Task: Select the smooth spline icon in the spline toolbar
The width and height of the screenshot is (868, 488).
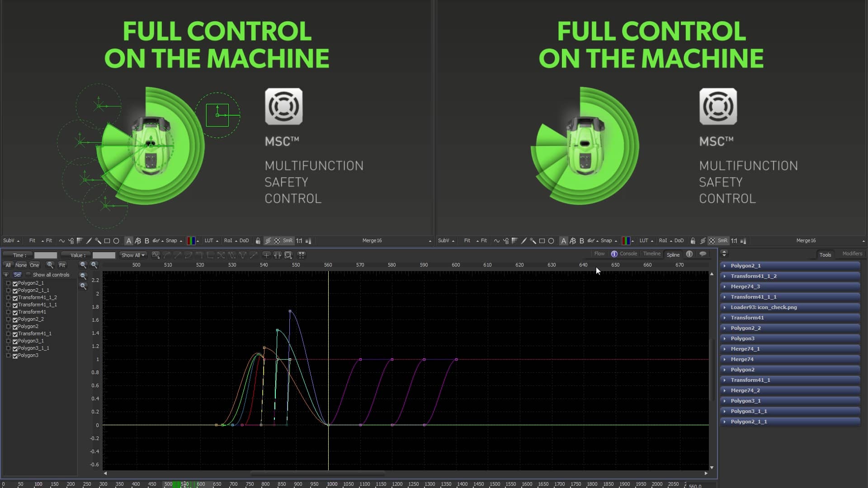Action: pos(167,255)
